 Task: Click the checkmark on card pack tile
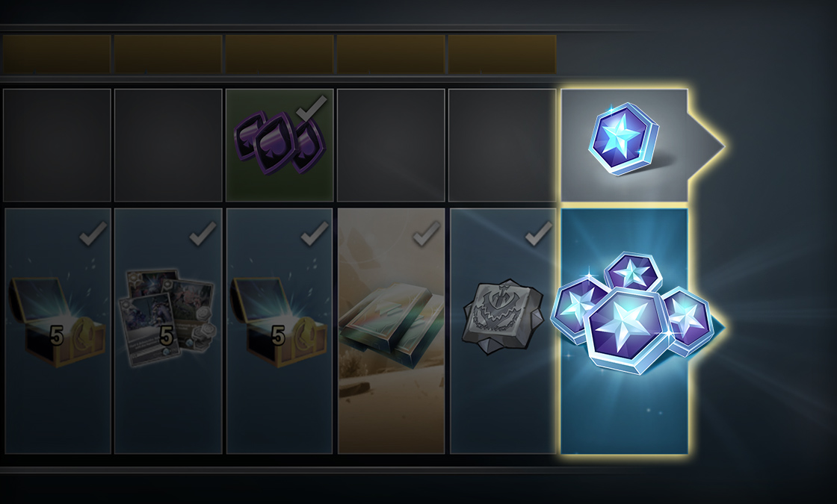[x=203, y=234]
